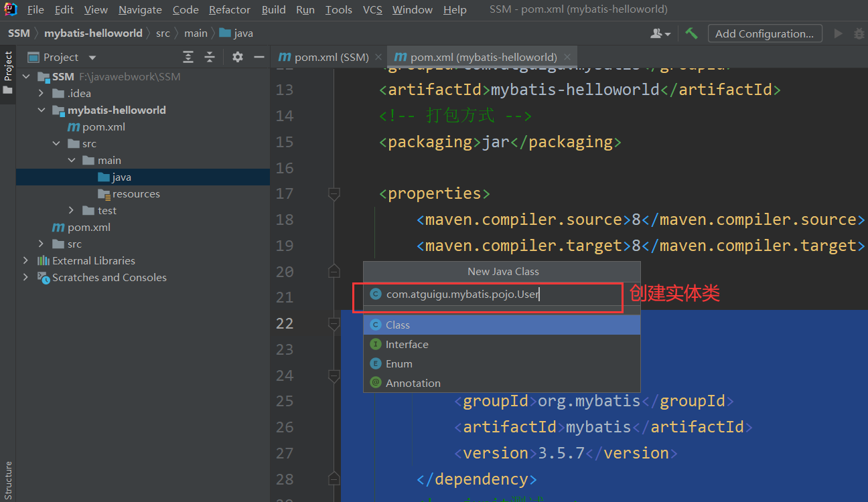This screenshot has height=502, width=868.
Task: Click Add Configuration button
Action: point(765,33)
